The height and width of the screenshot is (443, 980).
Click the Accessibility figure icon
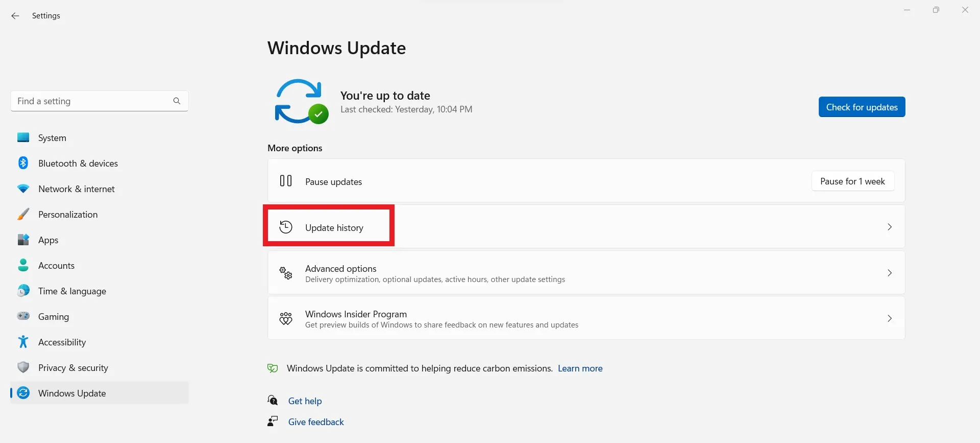[x=23, y=342]
